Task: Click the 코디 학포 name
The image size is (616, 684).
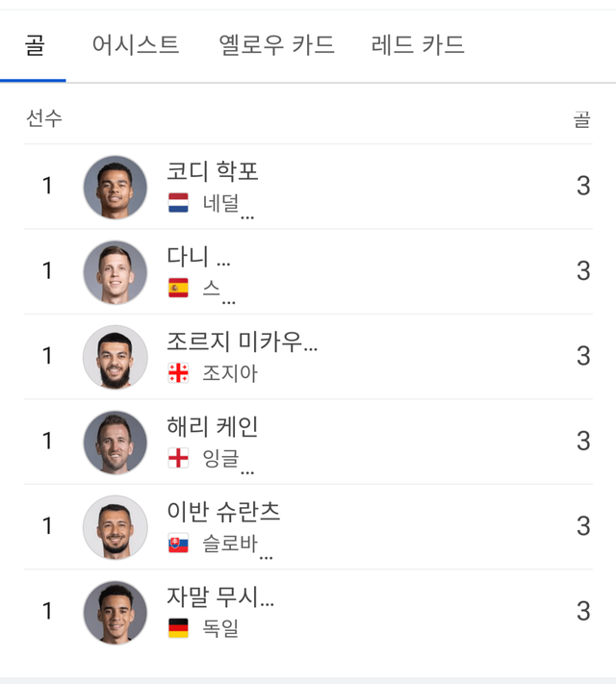Action: pyautogui.click(x=213, y=171)
